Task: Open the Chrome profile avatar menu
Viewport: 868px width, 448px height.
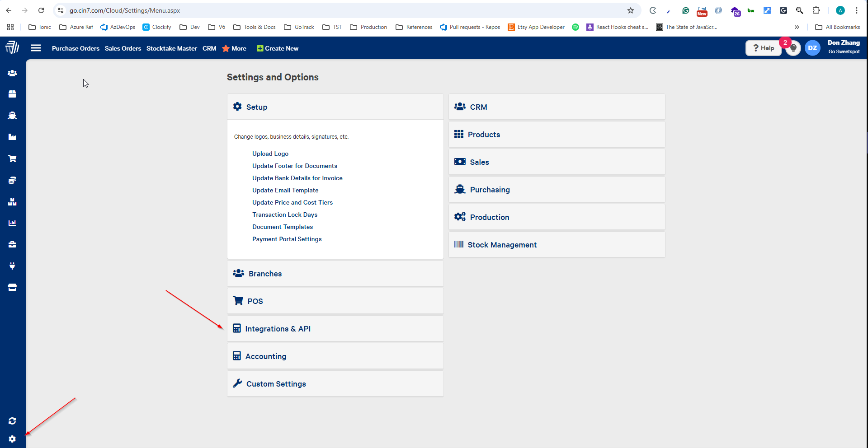Action: point(840,10)
